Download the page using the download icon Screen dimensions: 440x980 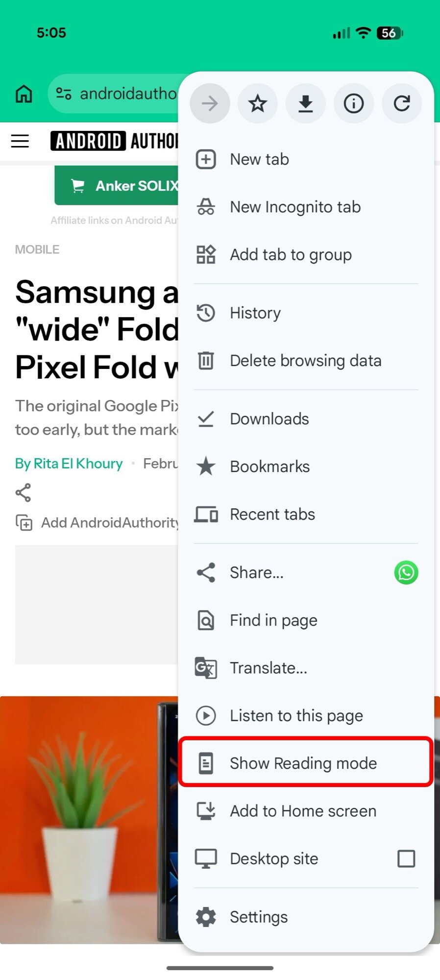pos(305,103)
